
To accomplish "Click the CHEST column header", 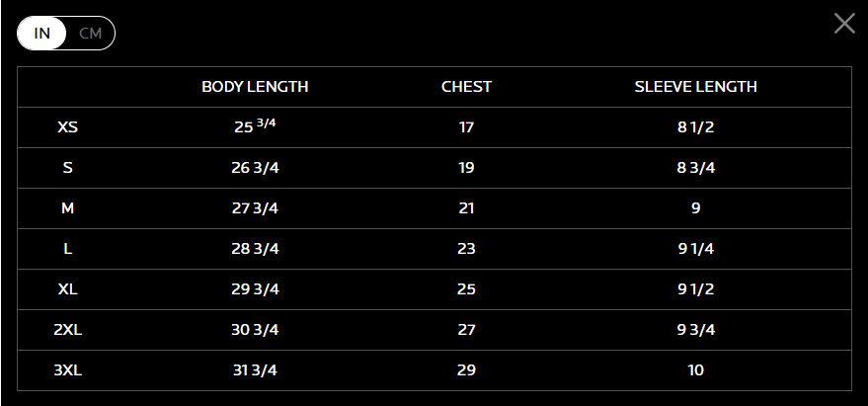I will 466,87.
